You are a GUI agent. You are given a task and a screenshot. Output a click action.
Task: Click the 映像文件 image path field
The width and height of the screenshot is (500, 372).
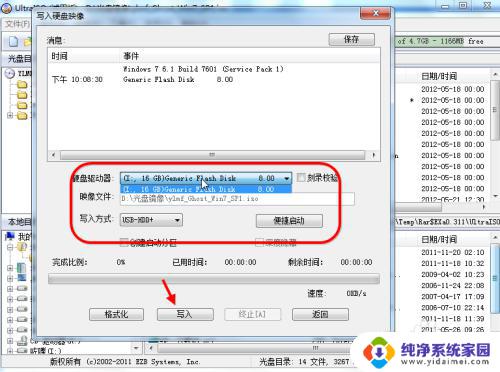pyautogui.click(x=237, y=199)
